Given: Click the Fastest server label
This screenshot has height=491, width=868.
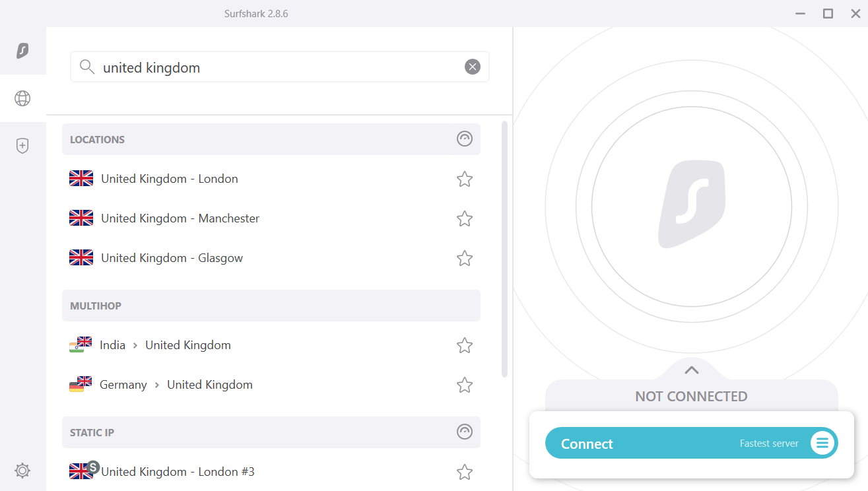Looking at the screenshot, I should (x=769, y=443).
